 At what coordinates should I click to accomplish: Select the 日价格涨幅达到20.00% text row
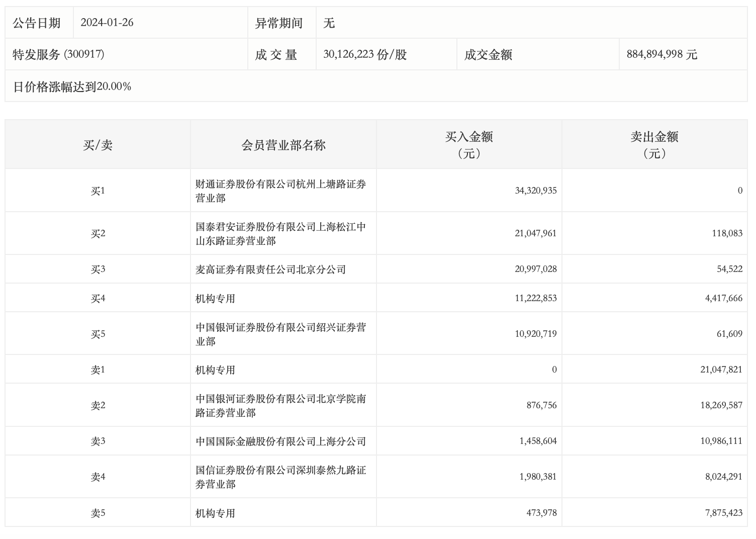72,86
